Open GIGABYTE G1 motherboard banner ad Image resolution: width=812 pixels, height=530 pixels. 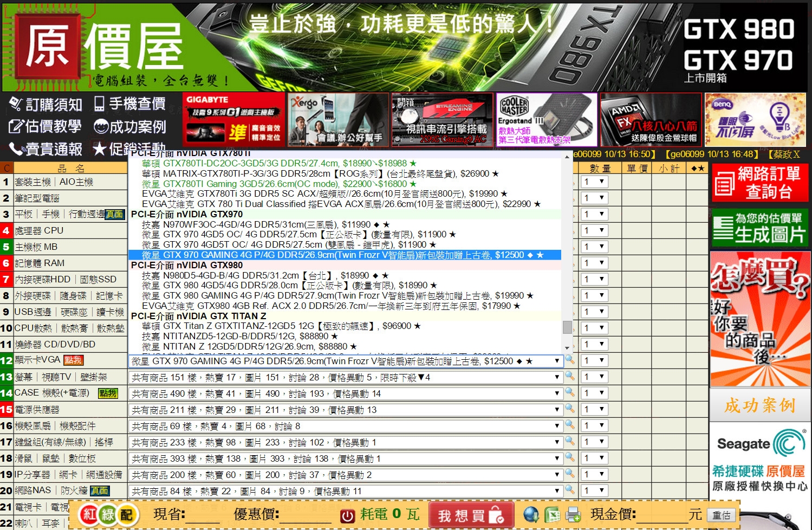click(233, 120)
